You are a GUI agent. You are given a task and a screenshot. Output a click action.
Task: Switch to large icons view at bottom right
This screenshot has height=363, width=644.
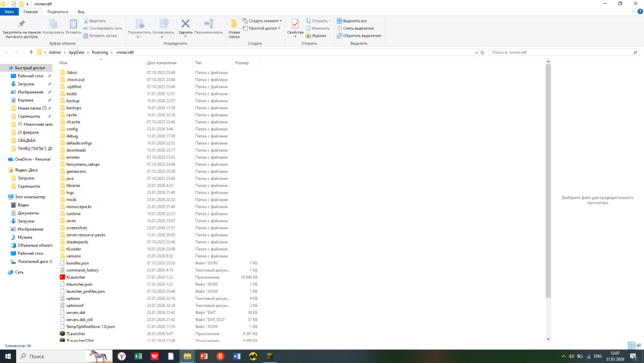[639, 346]
